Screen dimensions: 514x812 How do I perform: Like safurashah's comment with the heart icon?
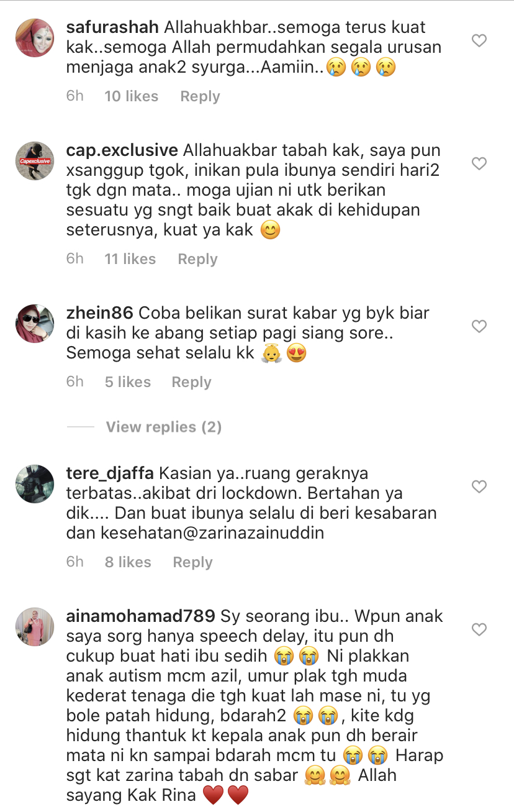click(479, 41)
